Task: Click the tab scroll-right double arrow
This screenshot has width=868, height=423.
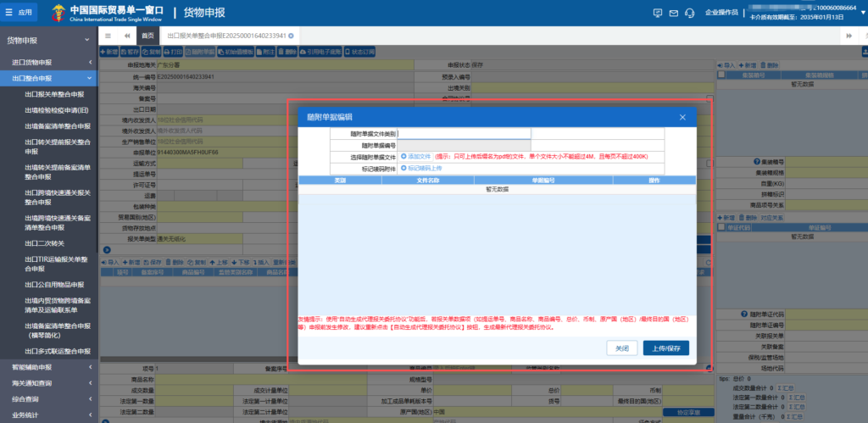Action: (x=849, y=36)
